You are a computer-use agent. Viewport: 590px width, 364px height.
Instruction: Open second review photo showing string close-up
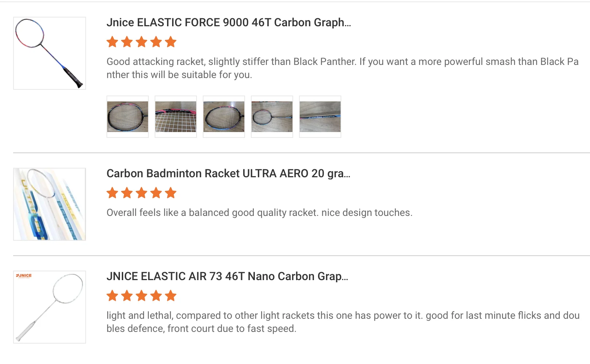tap(176, 117)
